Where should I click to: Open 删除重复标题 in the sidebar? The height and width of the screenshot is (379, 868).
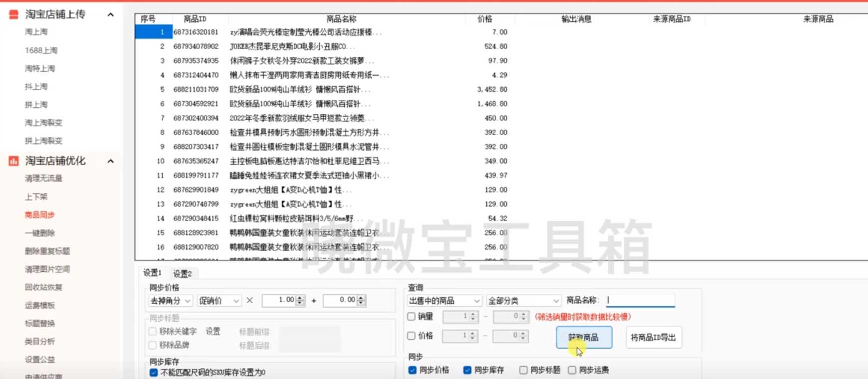47,251
